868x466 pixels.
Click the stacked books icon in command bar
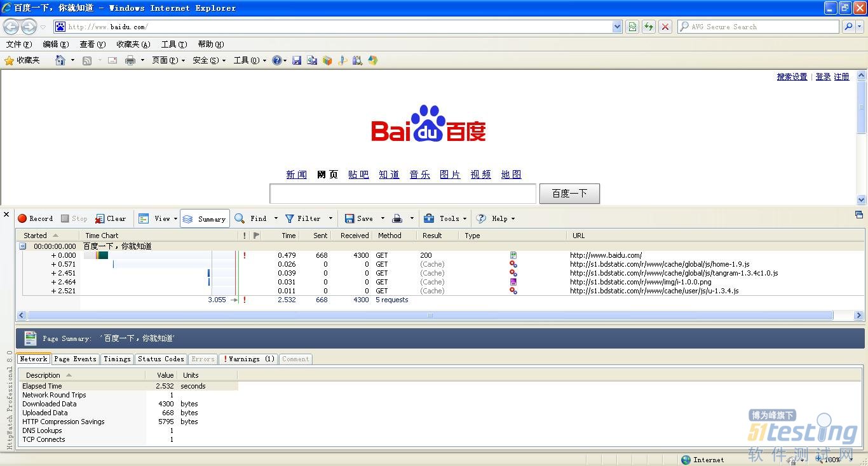327,60
